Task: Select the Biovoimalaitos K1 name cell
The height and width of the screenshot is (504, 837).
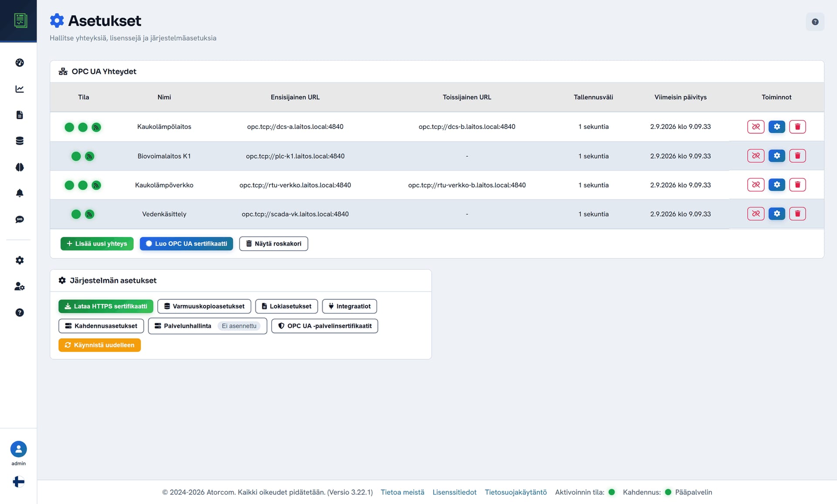Action: pos(164,156)
